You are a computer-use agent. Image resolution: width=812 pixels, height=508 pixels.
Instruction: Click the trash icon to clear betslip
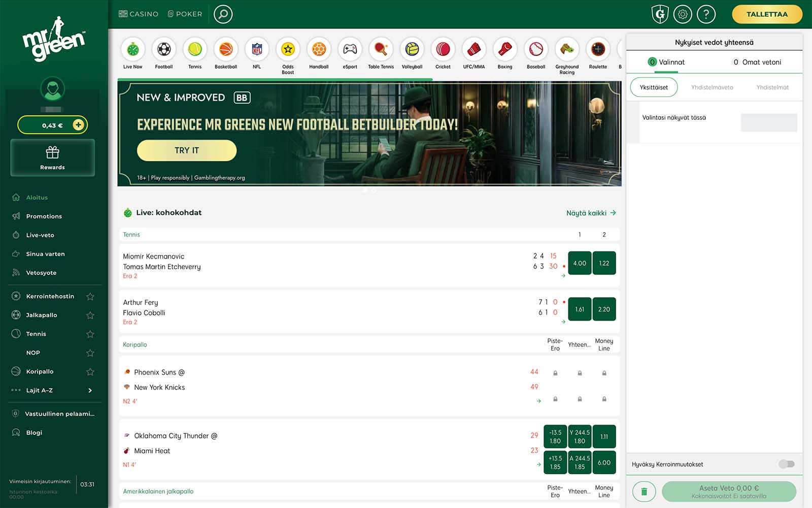pos(644,491)
